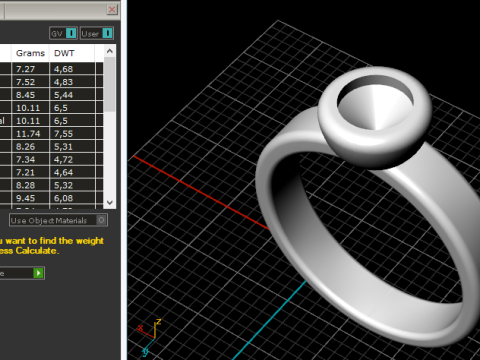
Task: Click the XYZ axis indicator icon
Action: coord(149,337)
